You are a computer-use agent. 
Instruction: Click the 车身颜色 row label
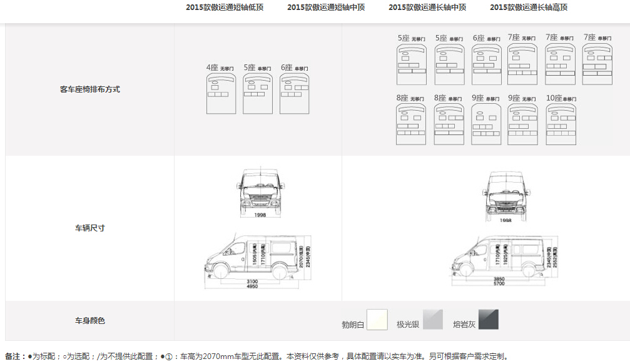[x=90, y=321]
